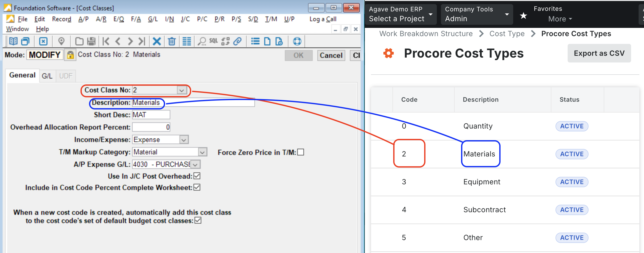644x253 pixels.
Task: Switch to the General tab
Action: coord(22,75)
